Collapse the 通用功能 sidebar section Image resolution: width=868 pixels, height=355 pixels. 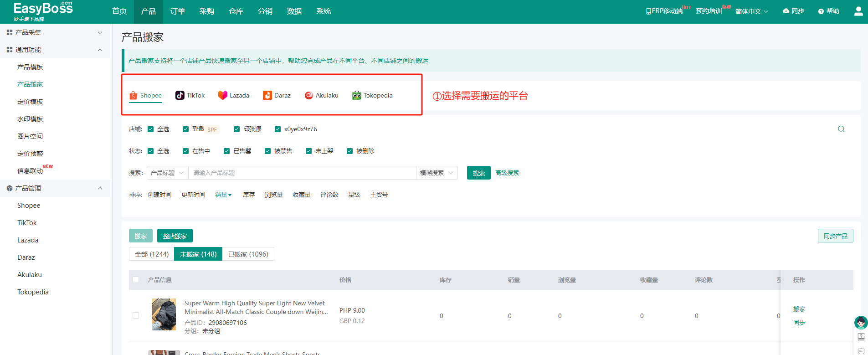(x=100, y=50)
